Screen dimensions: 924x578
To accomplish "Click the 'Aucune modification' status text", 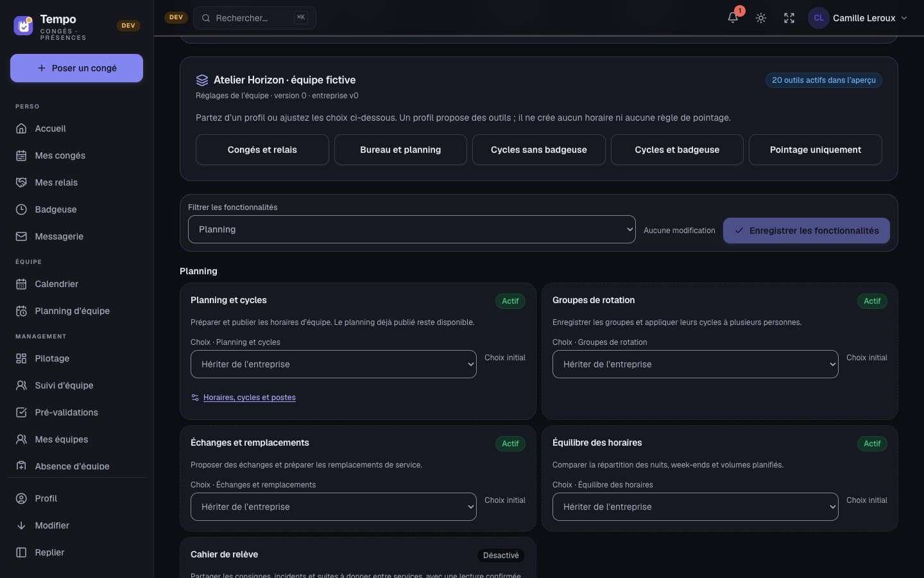I will [679, 231].
